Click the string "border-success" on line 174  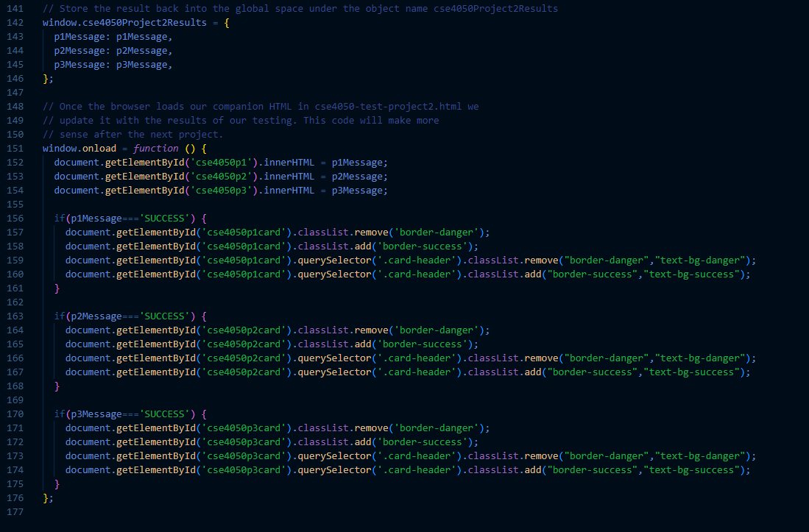pos(593,470)
